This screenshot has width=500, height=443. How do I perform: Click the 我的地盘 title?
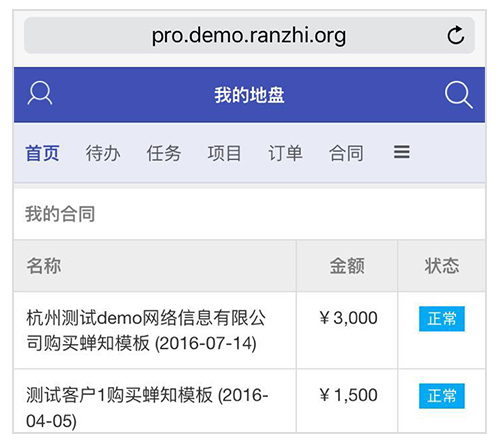click(249, 95)
